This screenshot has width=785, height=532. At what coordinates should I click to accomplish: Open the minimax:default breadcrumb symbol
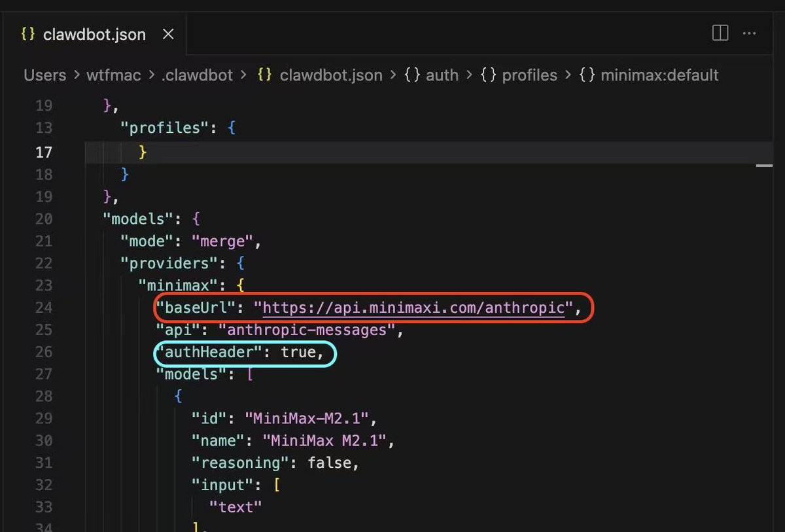pyautogui.click(x=660, y=75)
